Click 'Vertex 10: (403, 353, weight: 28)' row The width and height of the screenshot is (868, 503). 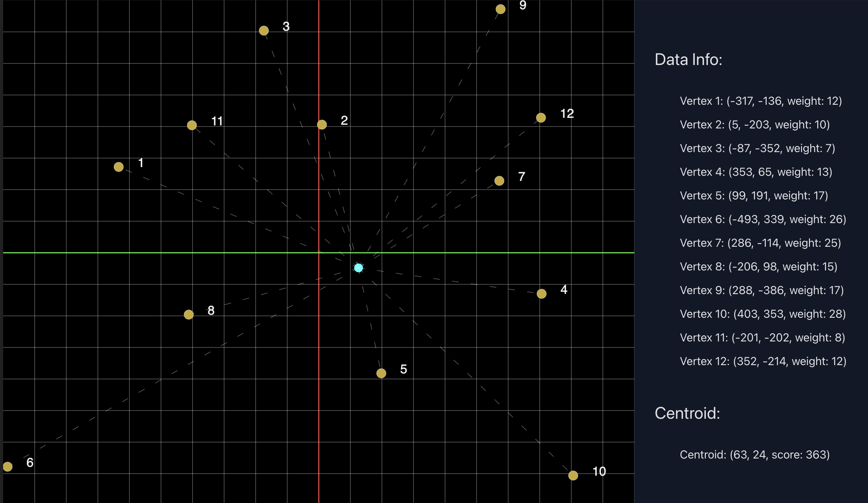(x=763, y=314)
